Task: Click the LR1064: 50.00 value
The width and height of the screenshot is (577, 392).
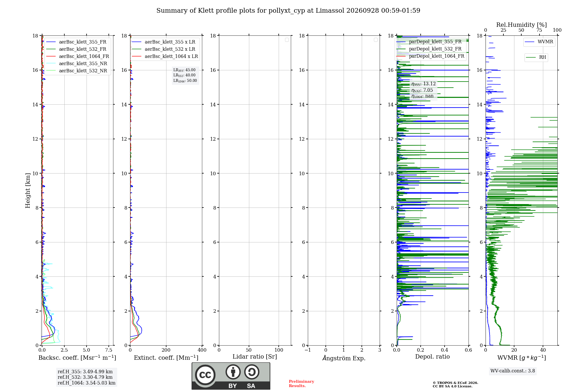Action: click(x=185, y=81)
